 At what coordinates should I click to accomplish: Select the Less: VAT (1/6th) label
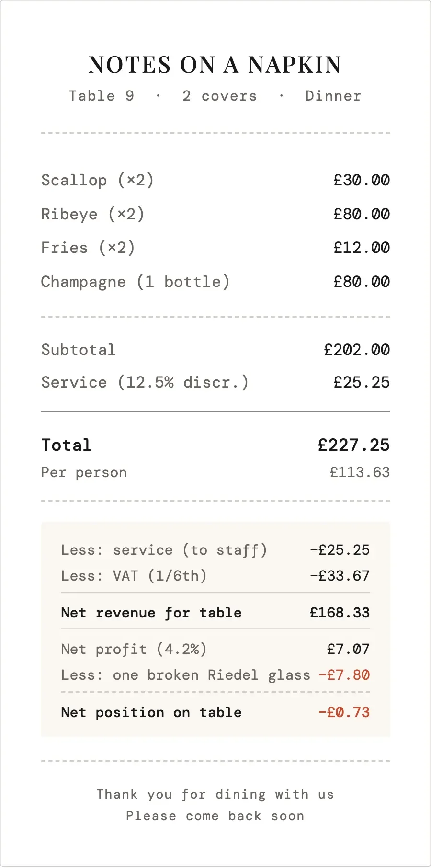134,575
